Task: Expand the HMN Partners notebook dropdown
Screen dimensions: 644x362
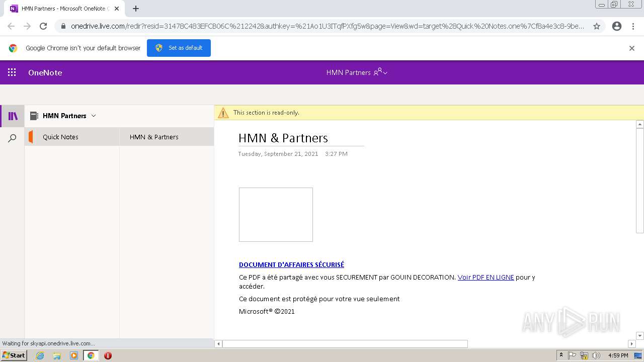Action: coord(94,116)
